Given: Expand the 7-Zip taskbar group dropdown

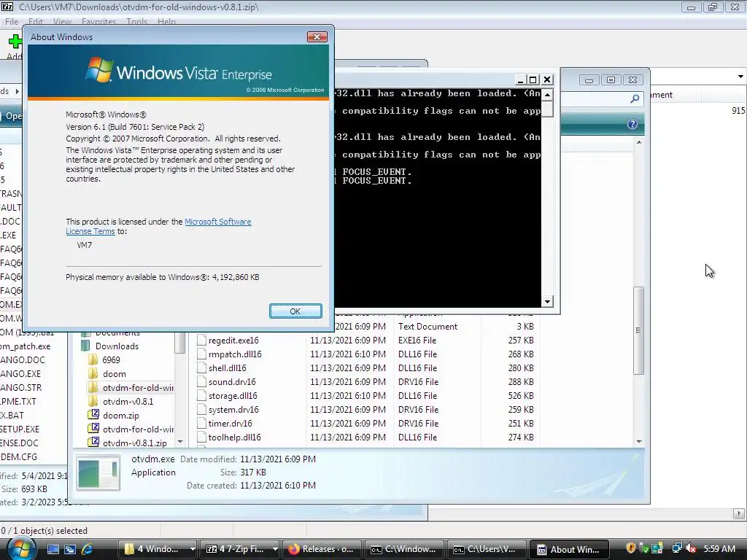Looking at the screenshot, I should click(275, 549).
